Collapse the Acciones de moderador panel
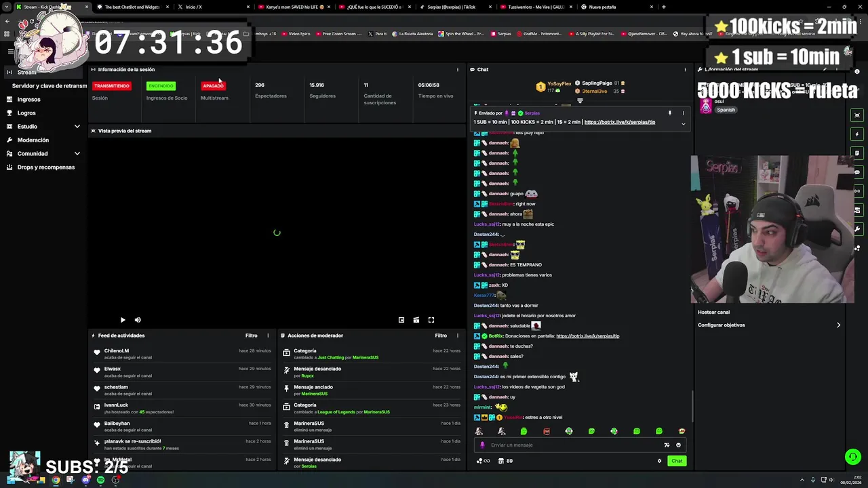The height and width of the screenshot is (488, 868). (x=283, y=335)
